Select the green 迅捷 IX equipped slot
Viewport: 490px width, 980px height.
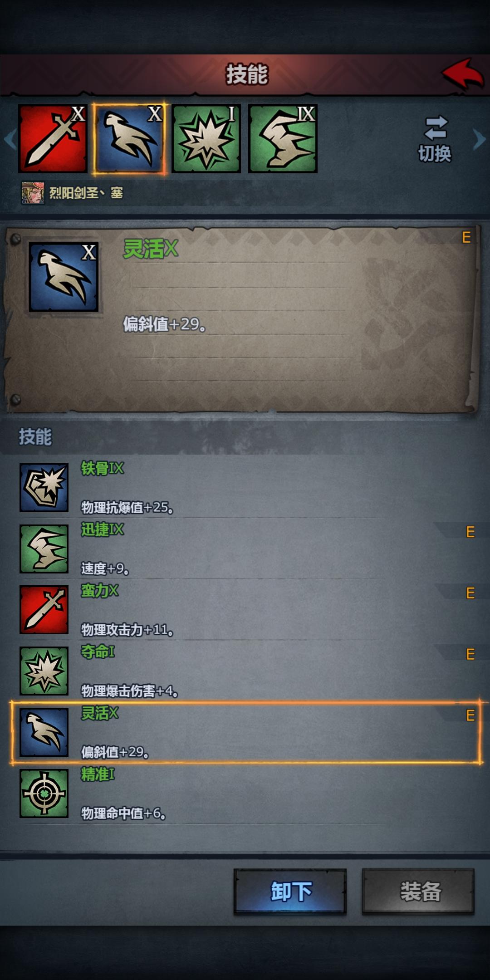pos(283,139)
